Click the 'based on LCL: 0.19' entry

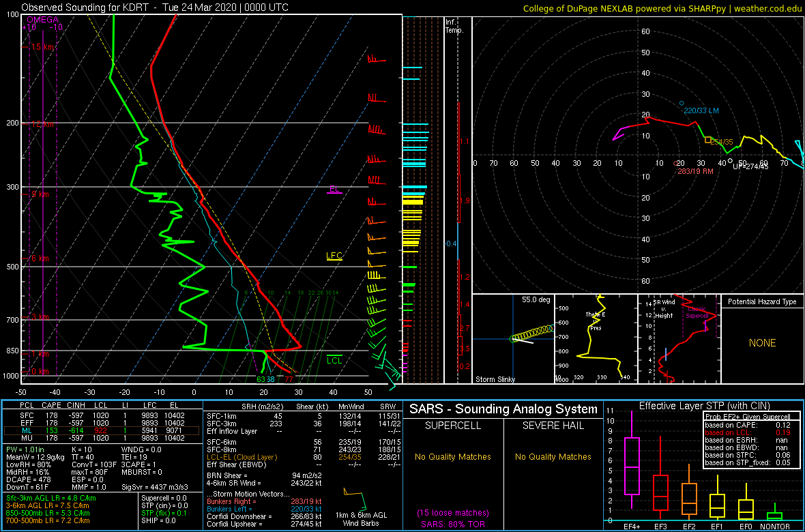coord(748,432)
